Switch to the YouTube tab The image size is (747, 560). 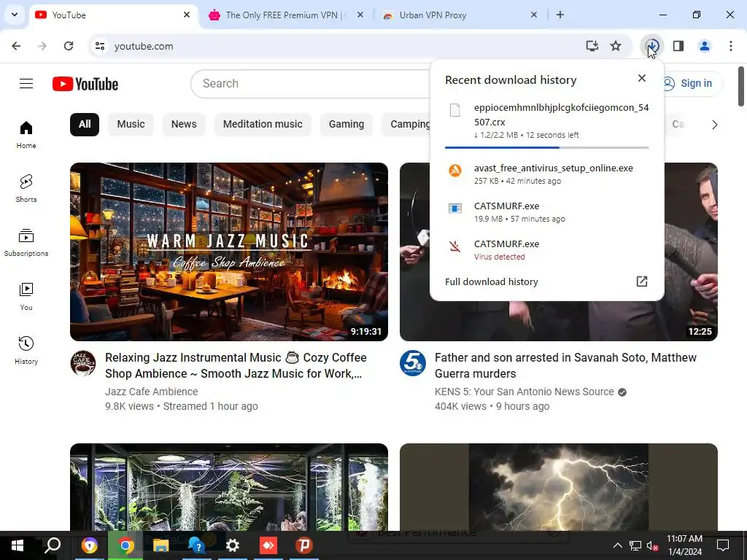click(x=115, y=15)
